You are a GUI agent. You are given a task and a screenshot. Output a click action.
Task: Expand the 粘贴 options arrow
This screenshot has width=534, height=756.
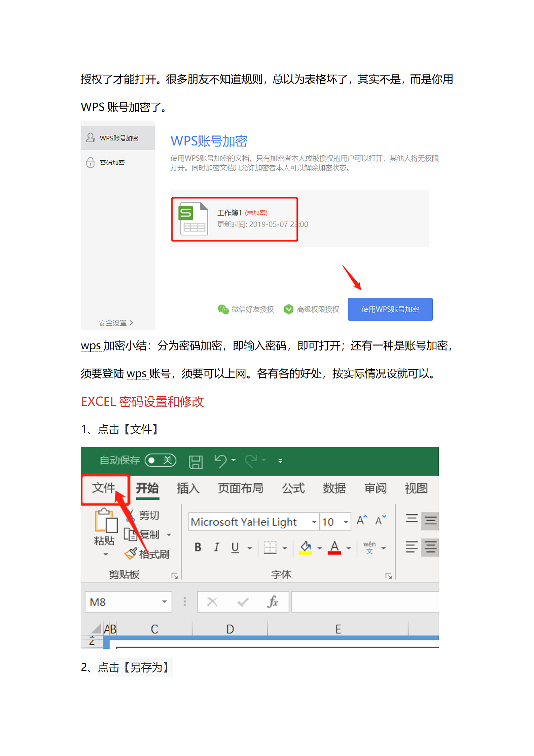click(106, 554)
